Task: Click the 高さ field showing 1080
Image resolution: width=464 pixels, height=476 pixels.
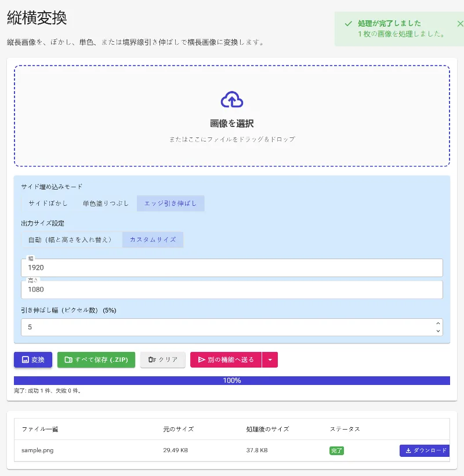Action: 231,290
